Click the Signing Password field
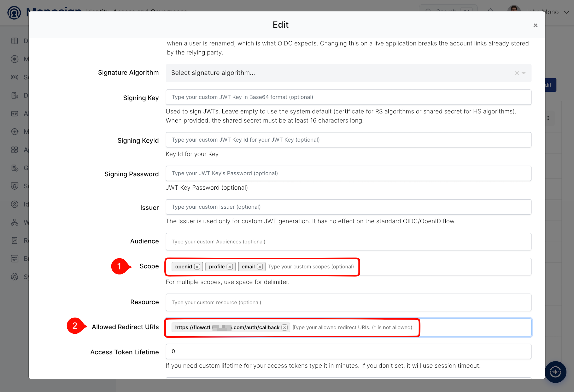The height and width of the screenshot is (392, 574). tap(348, 173)
